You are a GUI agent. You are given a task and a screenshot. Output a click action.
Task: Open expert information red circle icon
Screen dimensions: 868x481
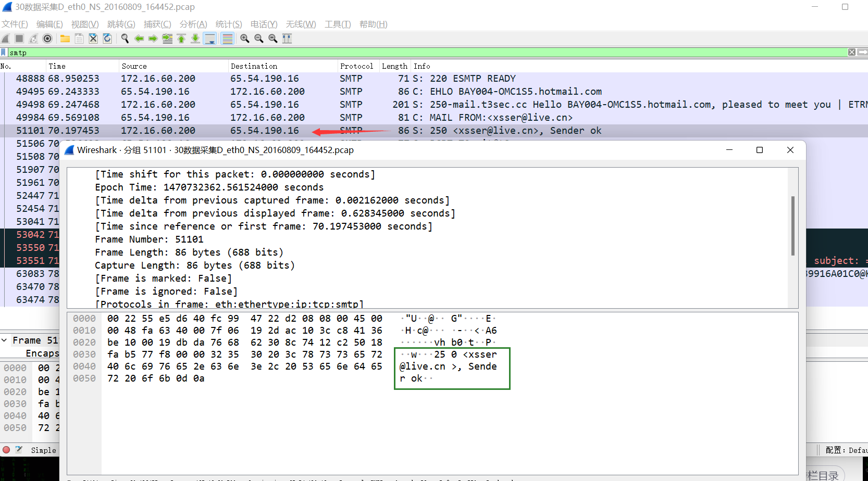[x=6, y=450]
